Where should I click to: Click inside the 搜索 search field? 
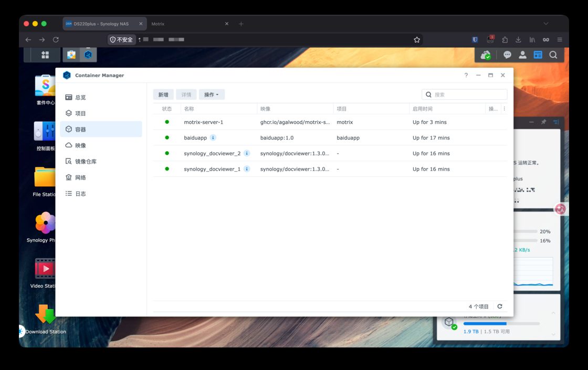point(465,94)
